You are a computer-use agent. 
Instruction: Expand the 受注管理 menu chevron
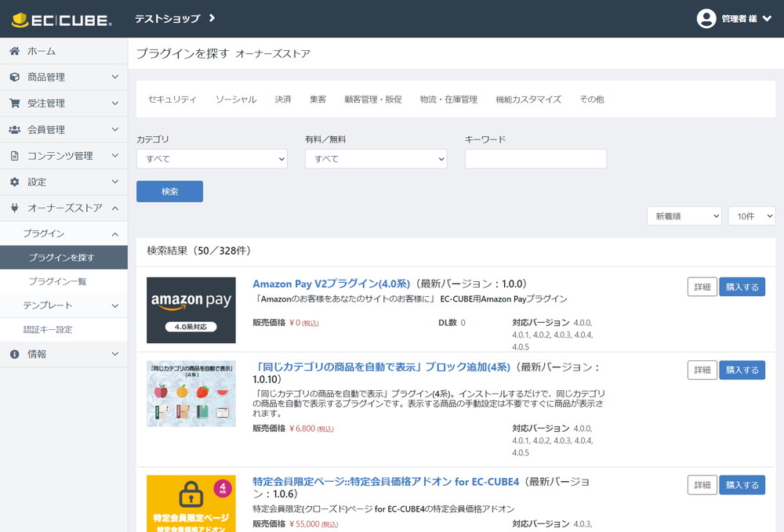tap(115, 103)
